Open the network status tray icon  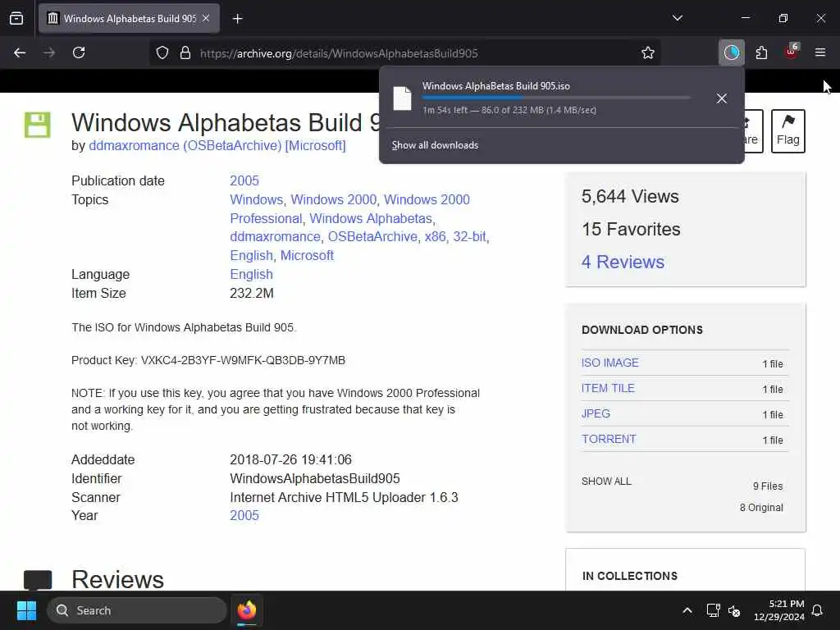713,610
